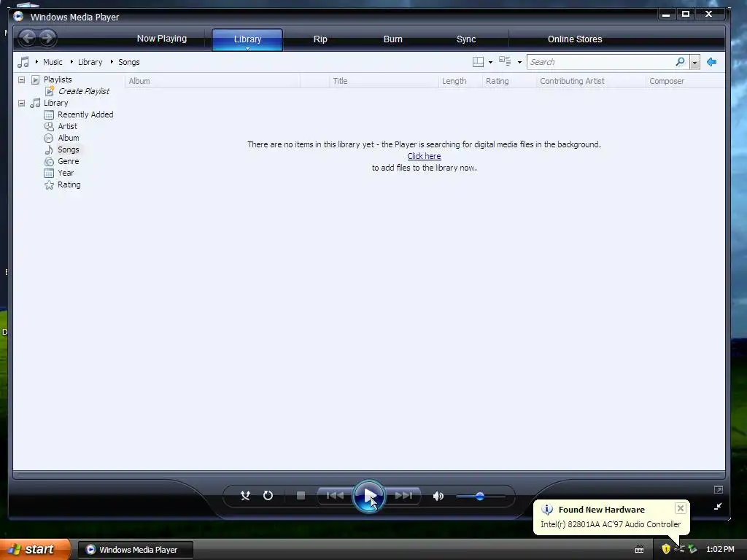The image size is (747, 560).
Task: Click the volume slider
Action: (x=480, y=496)
